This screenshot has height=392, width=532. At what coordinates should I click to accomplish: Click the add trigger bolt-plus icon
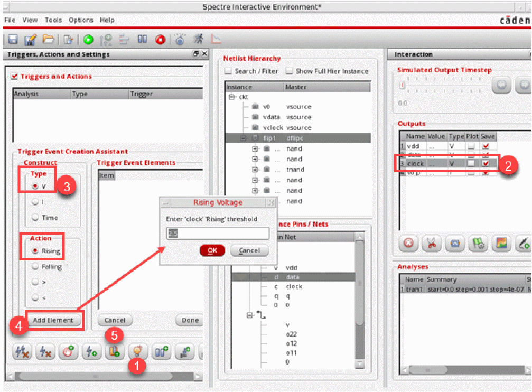pos(91,352)
